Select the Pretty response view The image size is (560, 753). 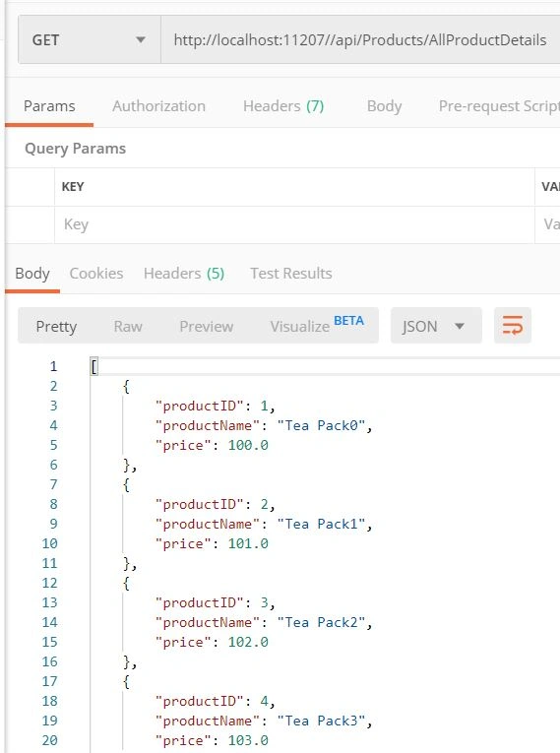(x=56, y=327)
